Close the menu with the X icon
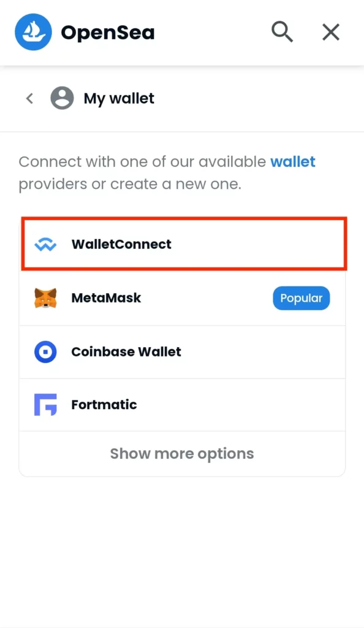The image size is (364, 628). pyautogui.click(x=331, y=32)
